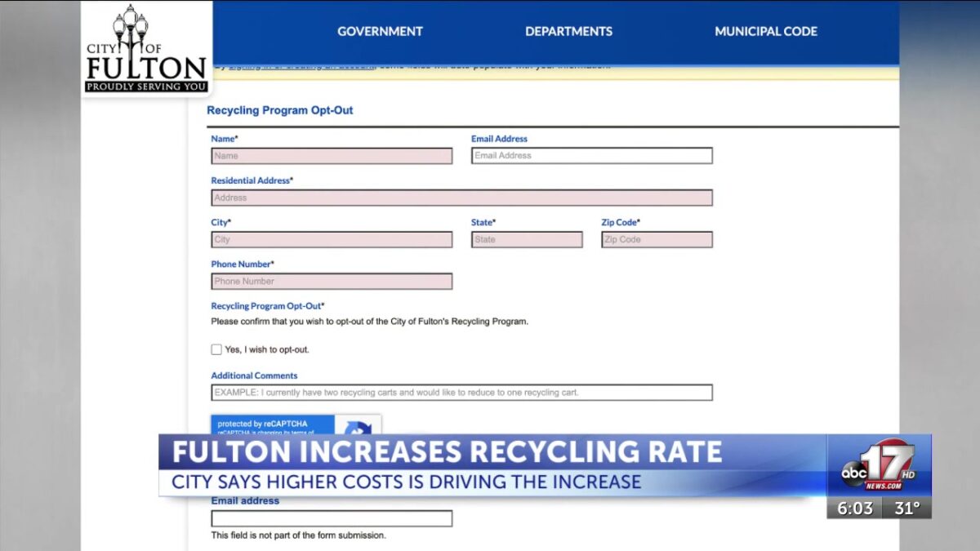
Task: Click the State field
Action: point(526,238)
